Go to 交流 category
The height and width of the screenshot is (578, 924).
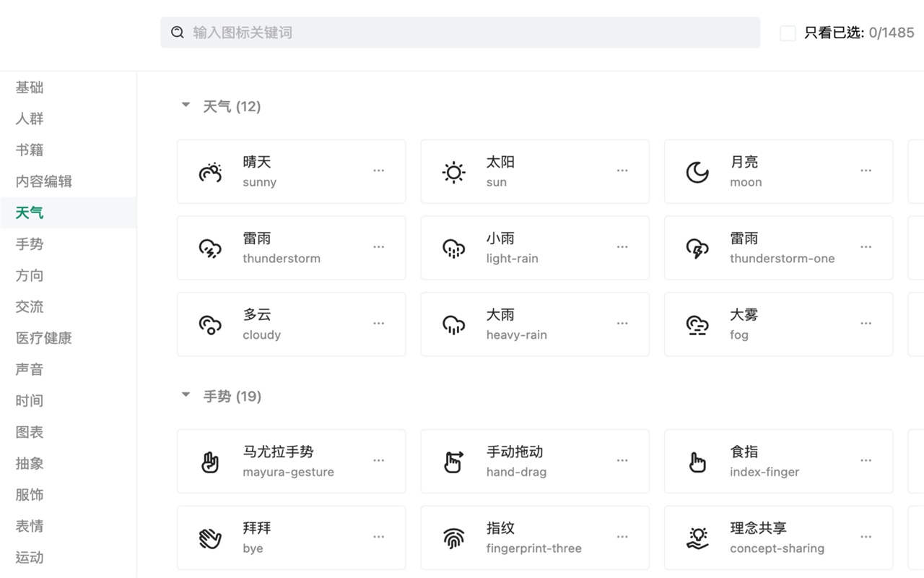[68, 306]
